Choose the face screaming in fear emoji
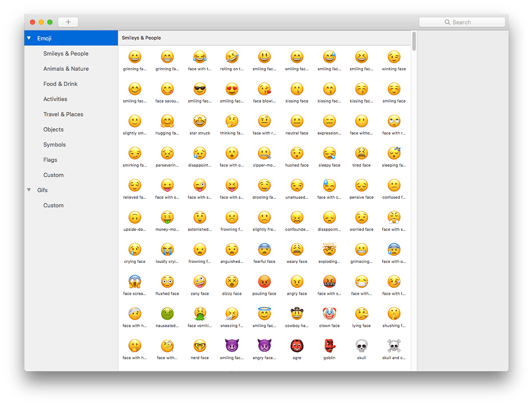The image size is (532, 406). [135, 282]
